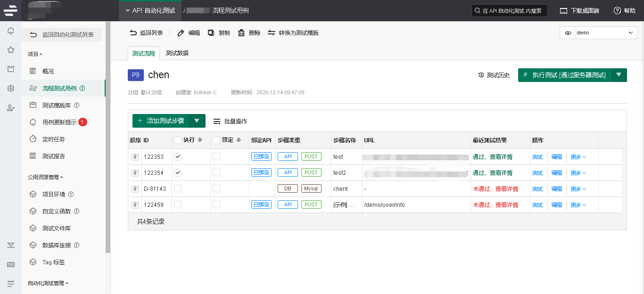This screenshot has width=644, height=294.
Task: Click the 复制 copy icon in toolbar
Action: point(211,33)
